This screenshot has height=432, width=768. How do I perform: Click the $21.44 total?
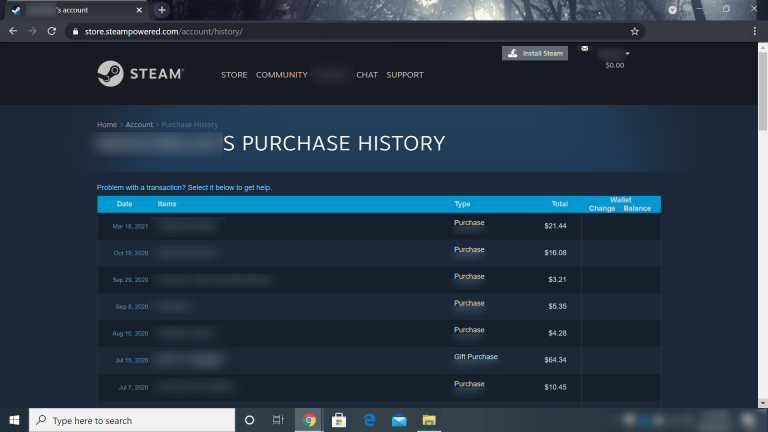click(555, 226)
